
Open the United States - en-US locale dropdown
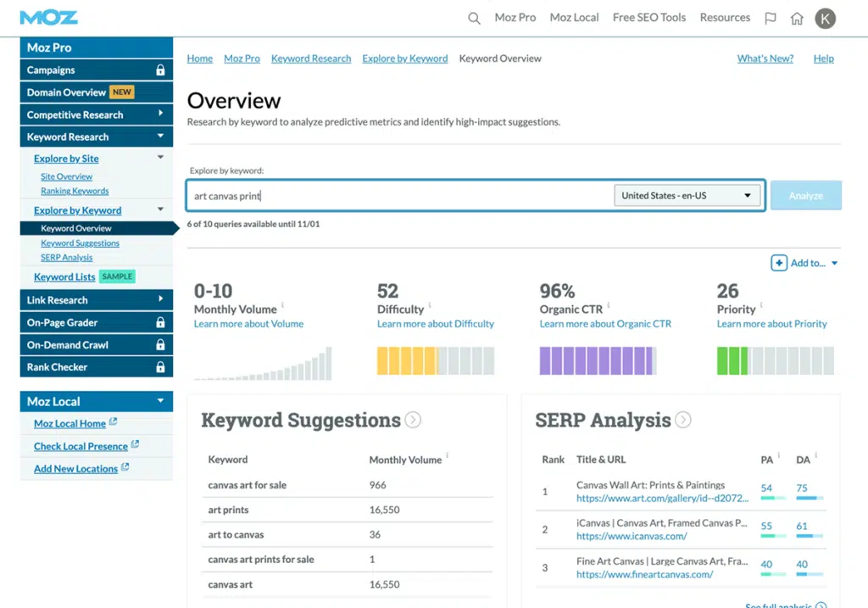(x=686, y=195)
